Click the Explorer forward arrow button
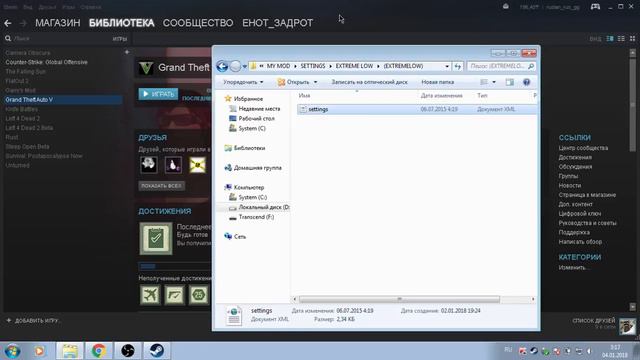 236,66
